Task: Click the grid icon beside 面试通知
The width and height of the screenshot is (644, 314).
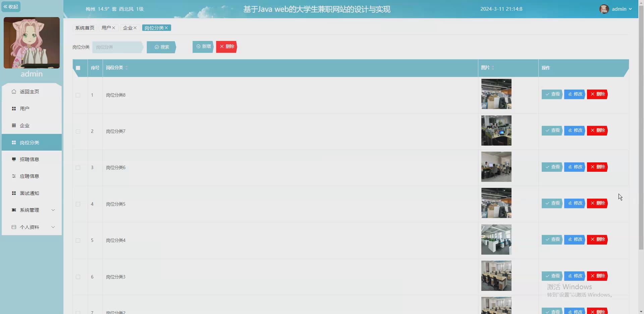Action: [x=14, y=193]
